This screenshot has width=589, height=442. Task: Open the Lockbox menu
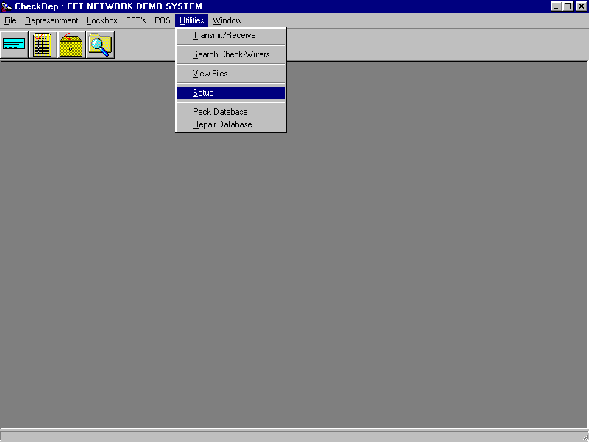click(102, 20)
